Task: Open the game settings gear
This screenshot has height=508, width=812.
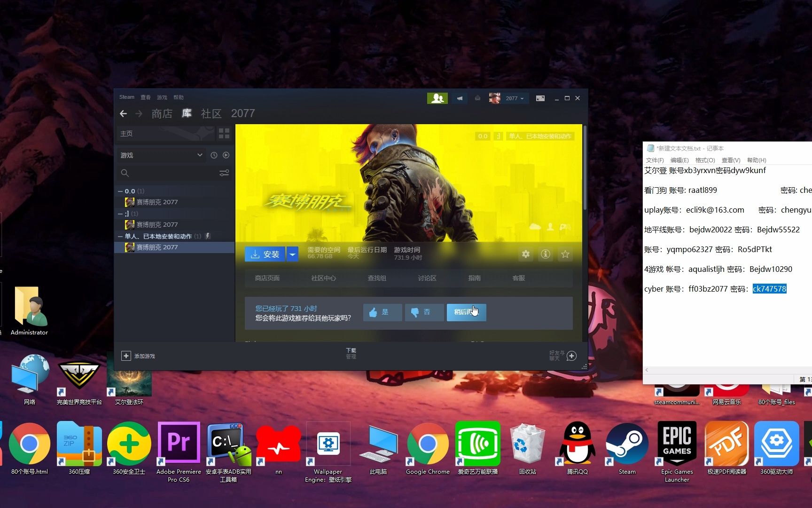Action: pos(526,254)
